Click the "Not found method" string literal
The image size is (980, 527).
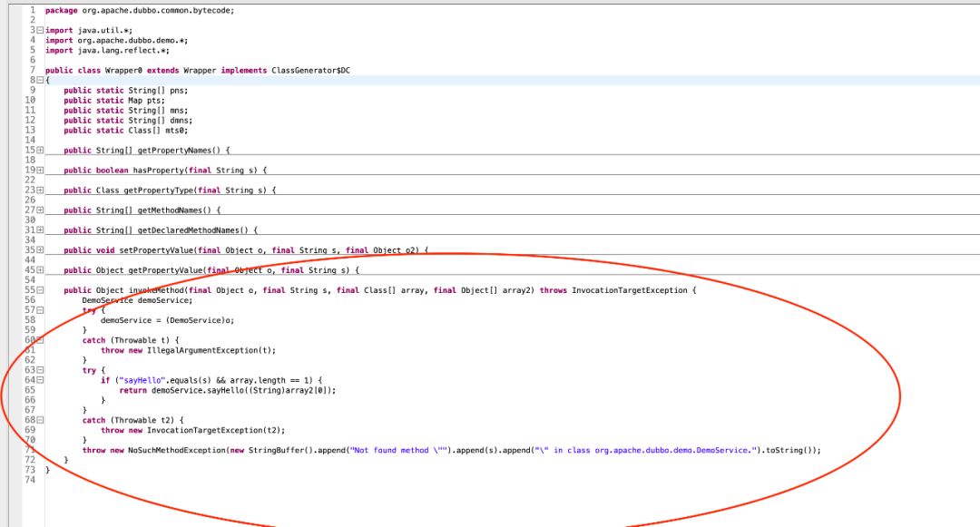[x=399, y=450]
